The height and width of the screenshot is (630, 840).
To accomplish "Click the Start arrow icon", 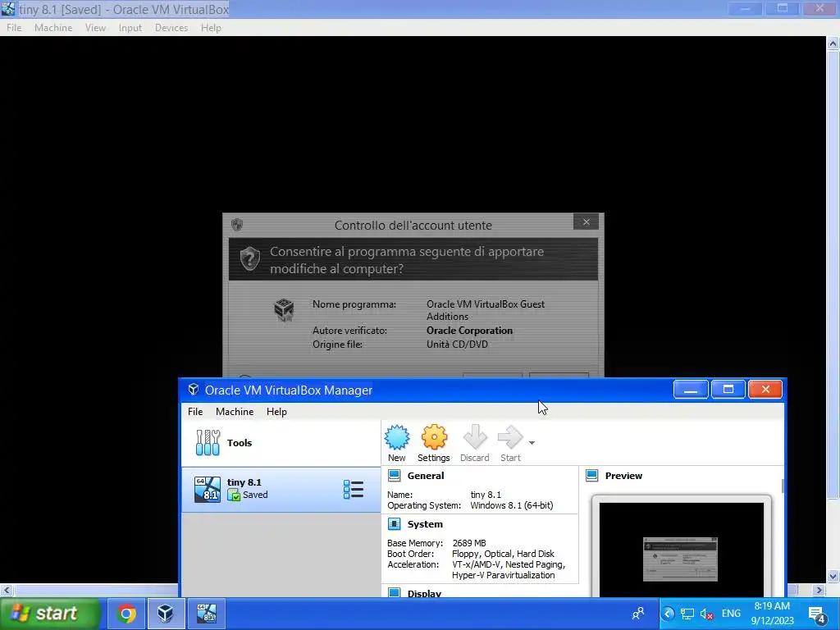I will (x=510, y=437).
